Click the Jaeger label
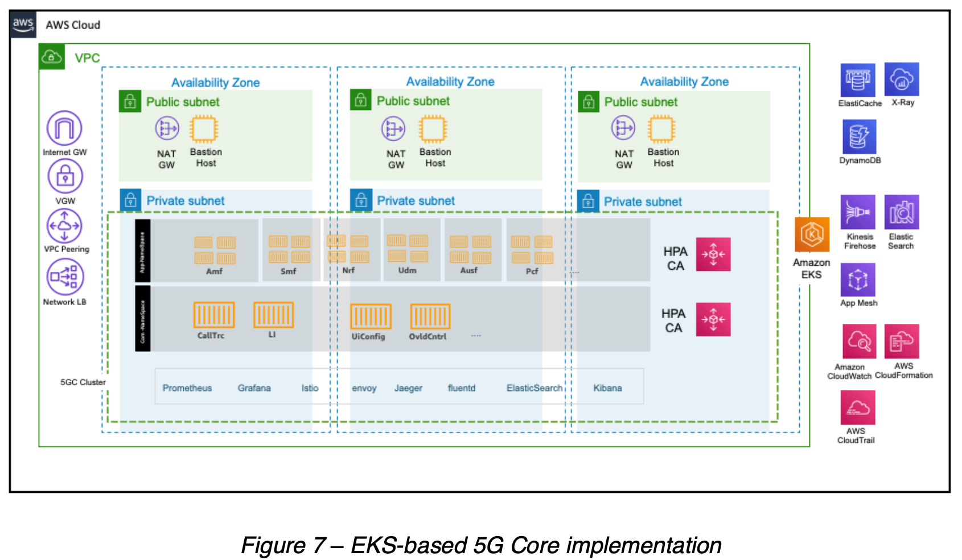The height and width of the screenshot is (560, 962). [408, 388]
